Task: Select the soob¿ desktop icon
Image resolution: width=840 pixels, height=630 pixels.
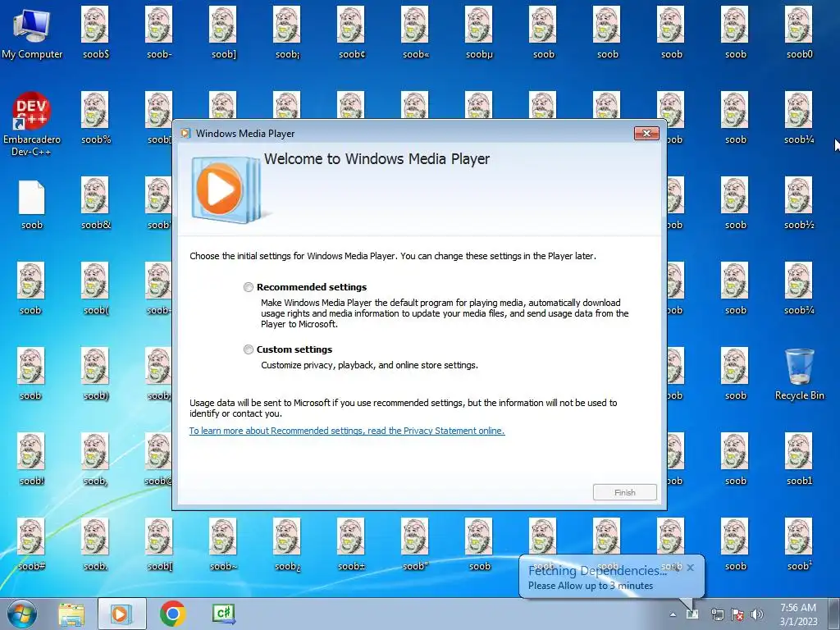Action: click(x=288, y=545)
